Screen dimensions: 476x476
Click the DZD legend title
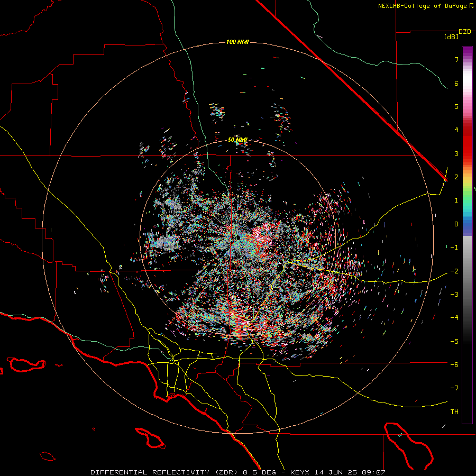tap(465, 32)
